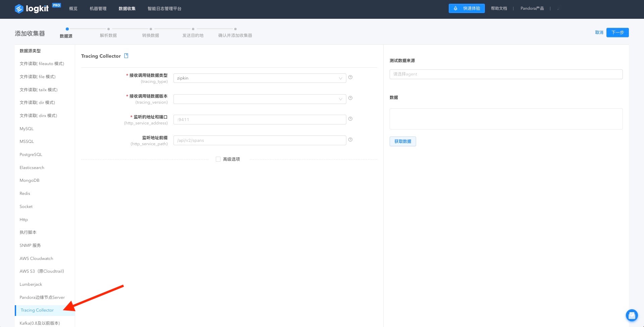Select Http data source
Viewport: 644px width, 327px height.
(x=24, y=220)
